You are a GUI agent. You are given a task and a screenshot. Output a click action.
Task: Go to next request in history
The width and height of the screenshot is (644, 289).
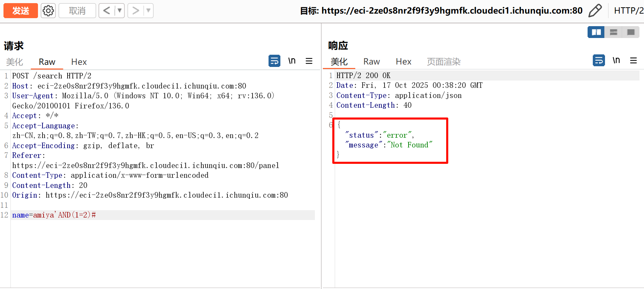[135, 11]
